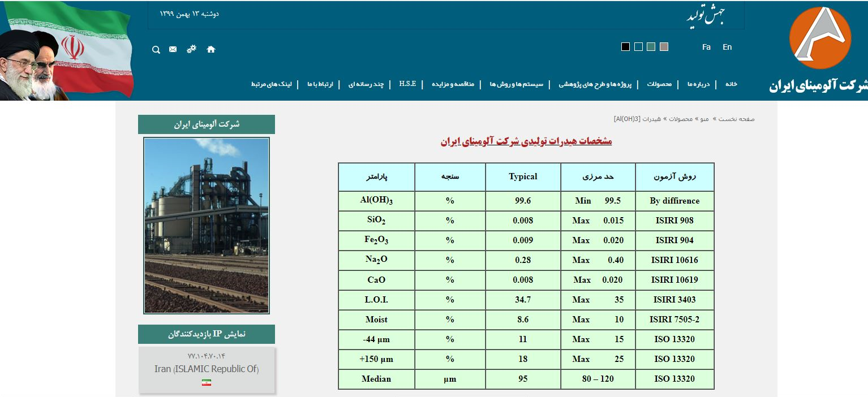Open the مناقصه و مزایده menu
Image resolution: width=868 pixels, height=397 pixels.
tap(453, 84)
